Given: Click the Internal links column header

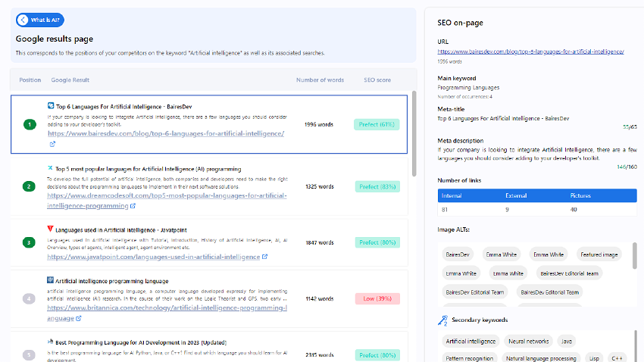Looking at the screenshot, I should tap(452, 196).
